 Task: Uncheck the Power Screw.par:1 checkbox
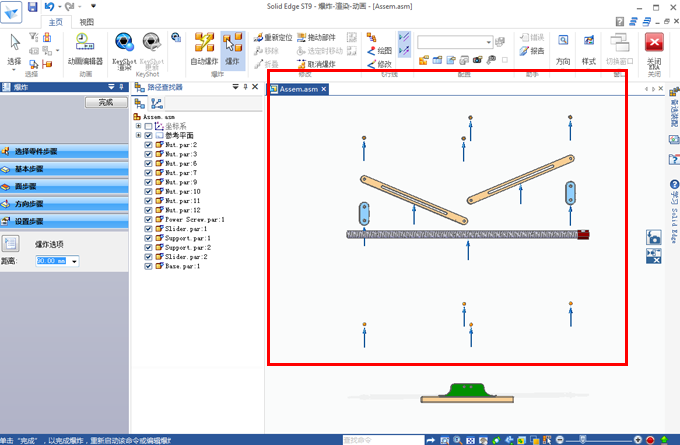pyautogui.click(x=149, y=220)
